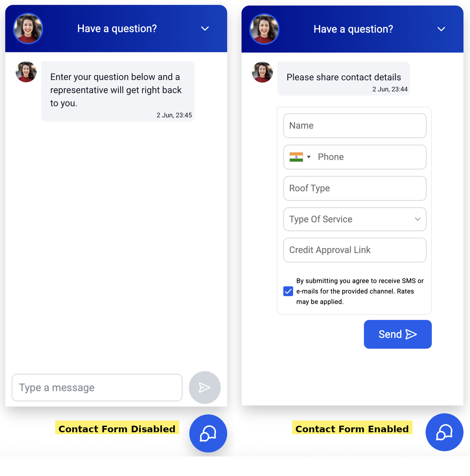Click the Name input field

coord(355,126)
